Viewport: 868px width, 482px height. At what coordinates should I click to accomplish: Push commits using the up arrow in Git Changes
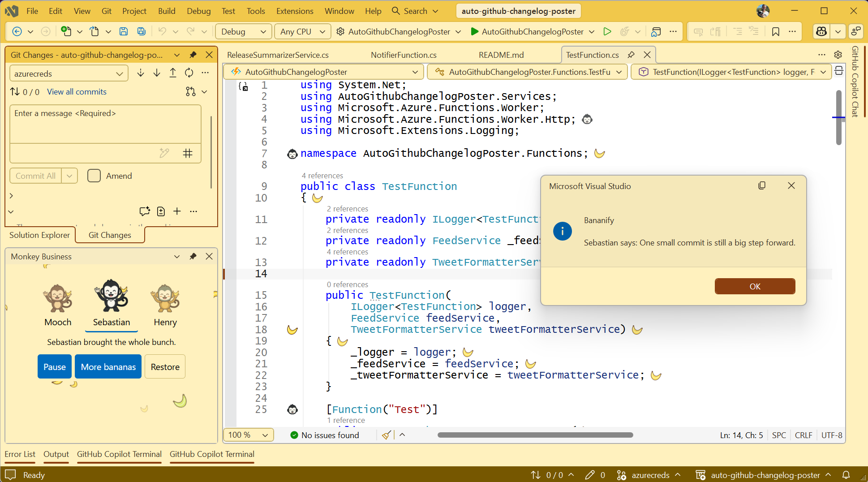coord(173,73)
